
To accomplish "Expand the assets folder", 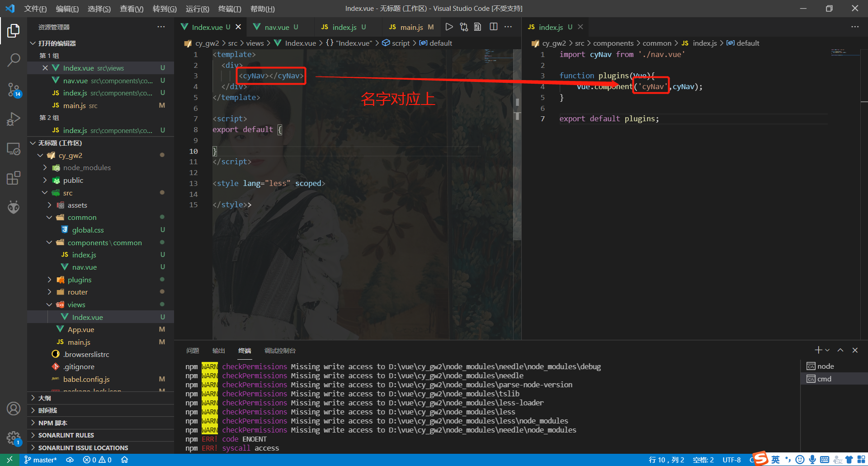I will [x=49, y=205].
